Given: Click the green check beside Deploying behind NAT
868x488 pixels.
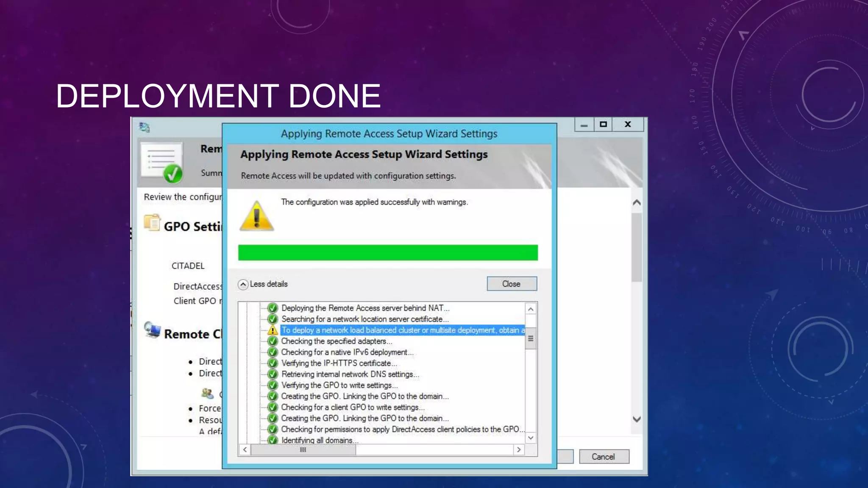Looking at the screenshot, I should click(x=273, y=308).
